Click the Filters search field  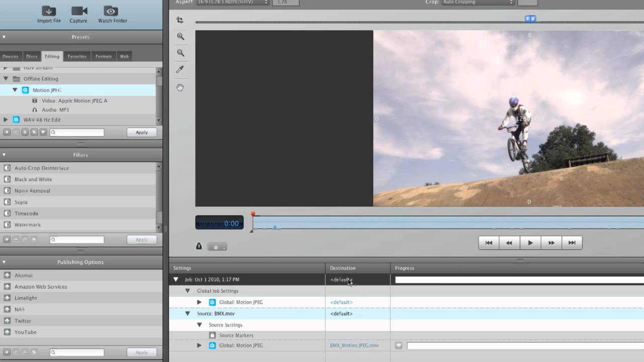77,240
